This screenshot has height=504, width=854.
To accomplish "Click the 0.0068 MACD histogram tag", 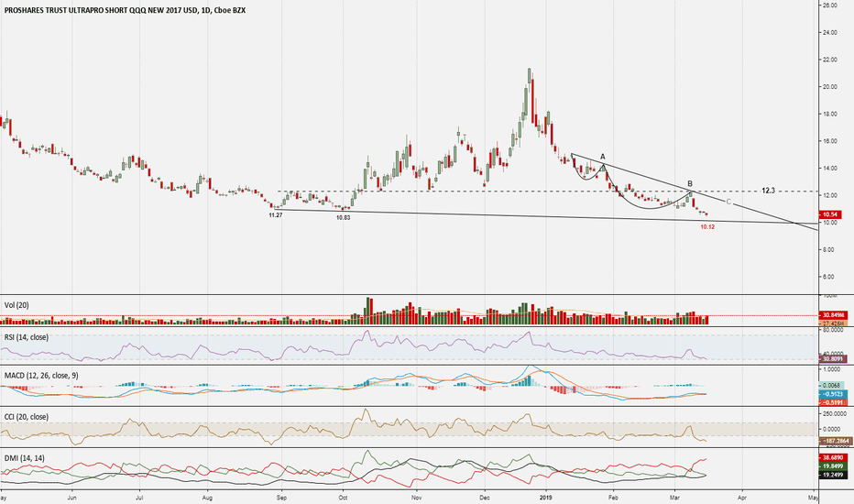I will click(x=832, y=385).
